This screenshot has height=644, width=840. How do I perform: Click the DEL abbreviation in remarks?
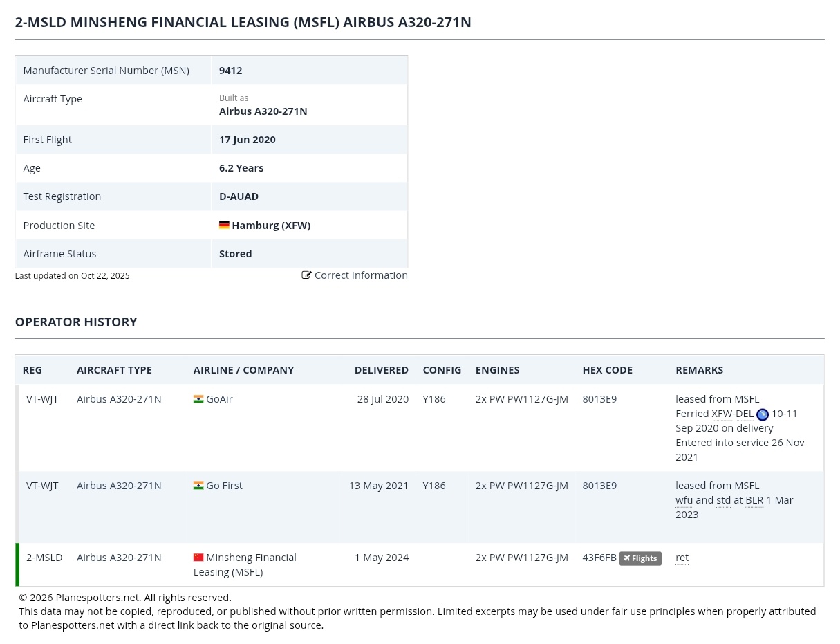[x=745, y=414]
